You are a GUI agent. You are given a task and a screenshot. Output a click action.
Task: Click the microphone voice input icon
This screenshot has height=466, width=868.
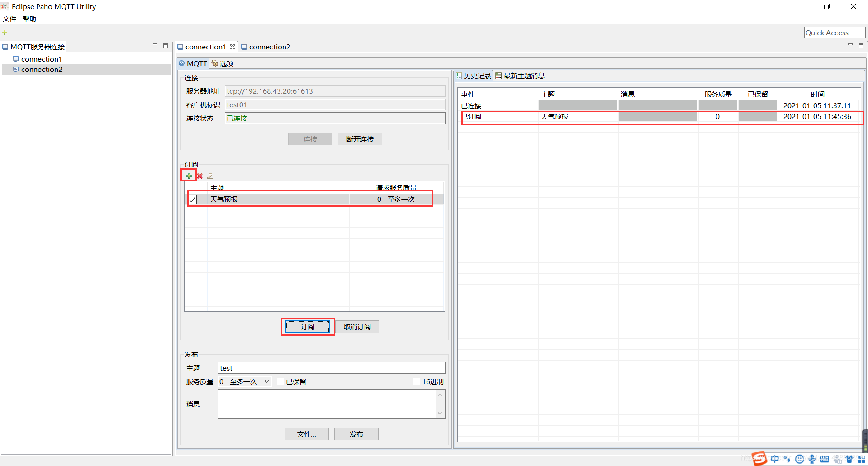[x=812, y=459]
